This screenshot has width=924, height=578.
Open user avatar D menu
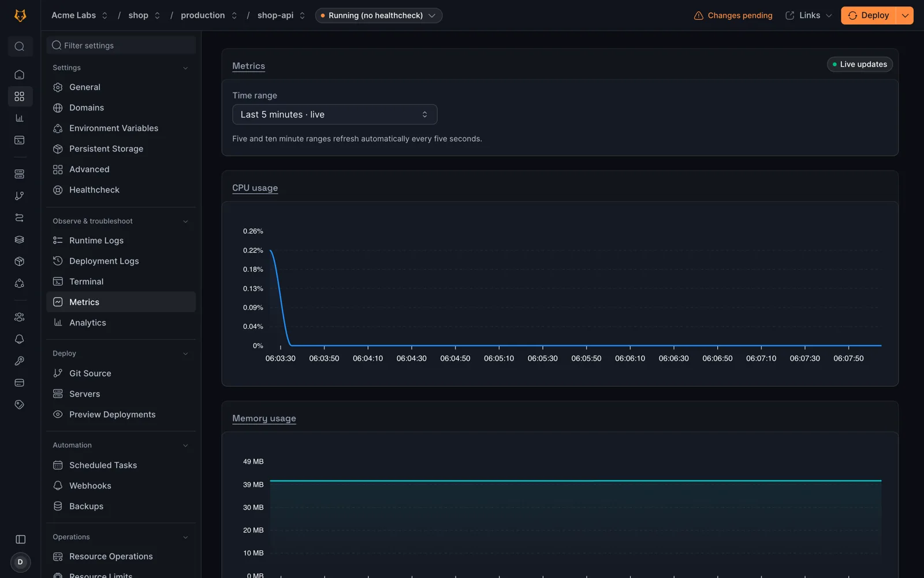pos(20,562)
